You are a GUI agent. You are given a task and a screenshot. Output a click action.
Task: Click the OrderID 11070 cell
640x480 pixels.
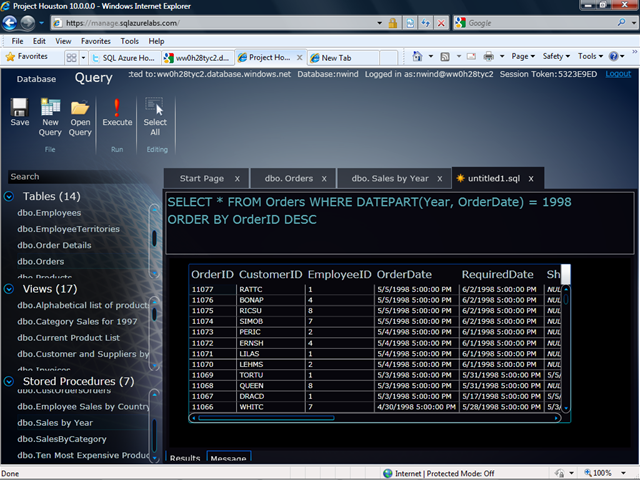(212, 364)
